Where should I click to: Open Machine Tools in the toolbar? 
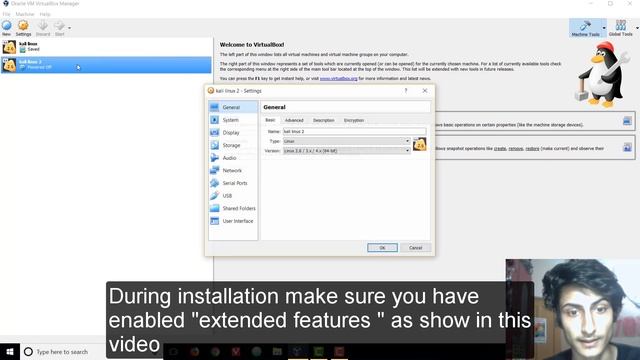[x=585, y=28]
